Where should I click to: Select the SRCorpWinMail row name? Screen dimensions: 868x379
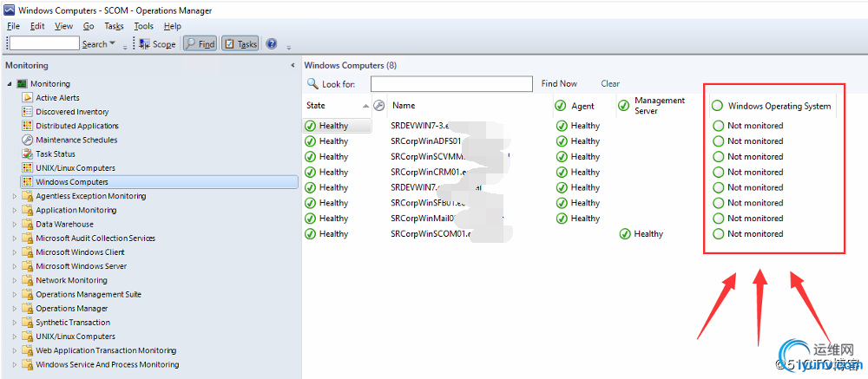[x=423, y=219]
